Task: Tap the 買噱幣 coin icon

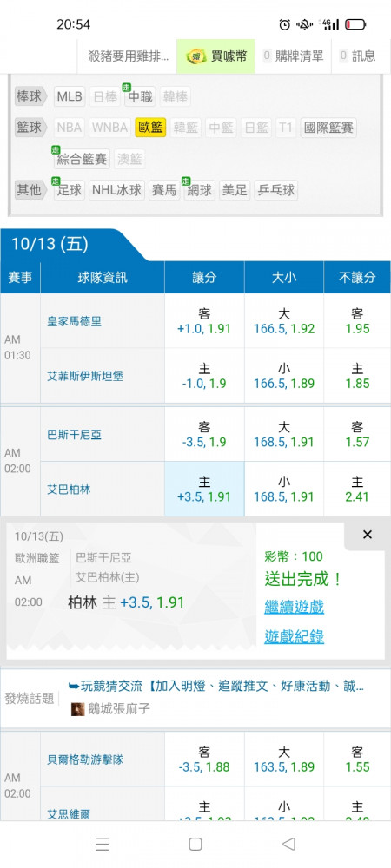Action: 196,56
